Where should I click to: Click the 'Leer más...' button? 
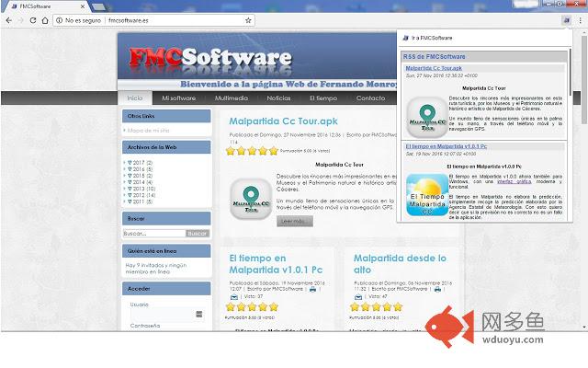click(x=295, y=221)
